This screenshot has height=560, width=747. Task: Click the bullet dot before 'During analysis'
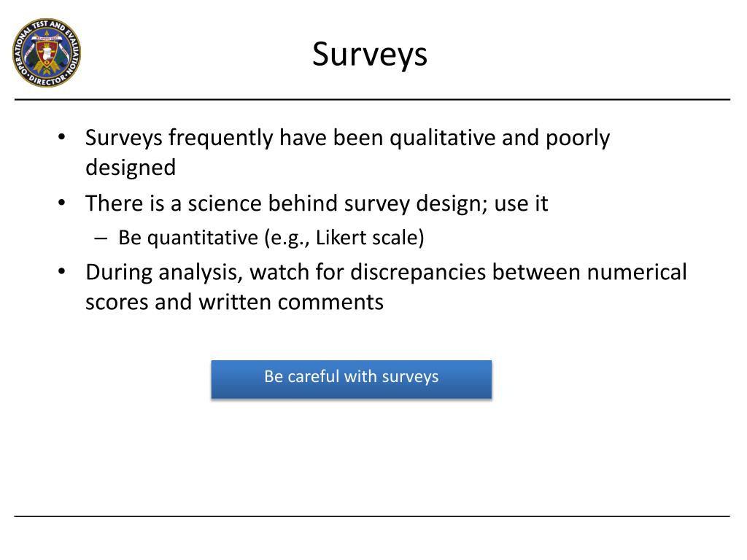[61, 272]
